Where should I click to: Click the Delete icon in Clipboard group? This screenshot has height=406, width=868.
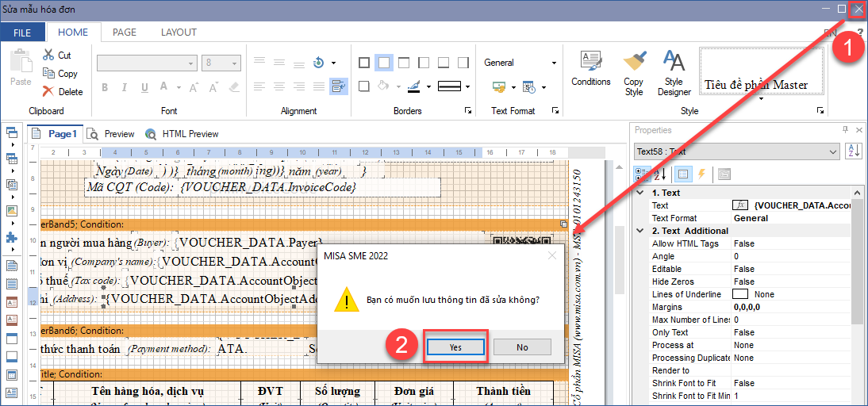tap(49, 92)
